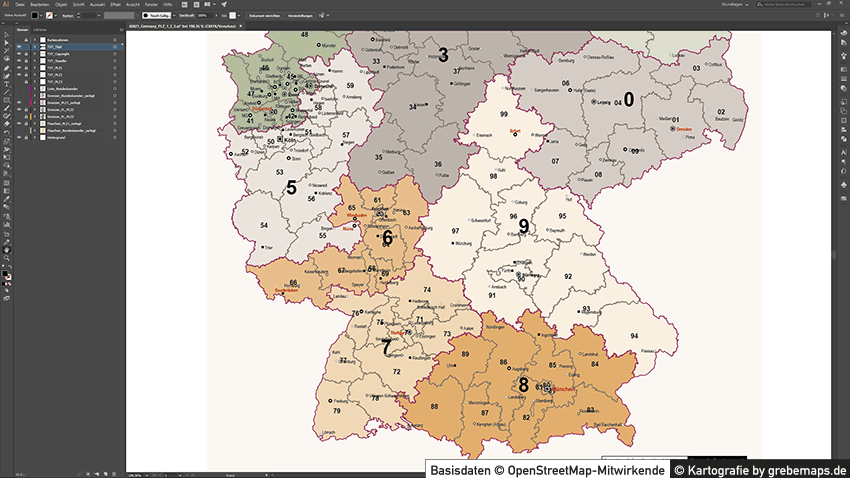This screenshot has height=478, width=850.
Task: Click the Dokument einrichten button
Action: point(267,16)
